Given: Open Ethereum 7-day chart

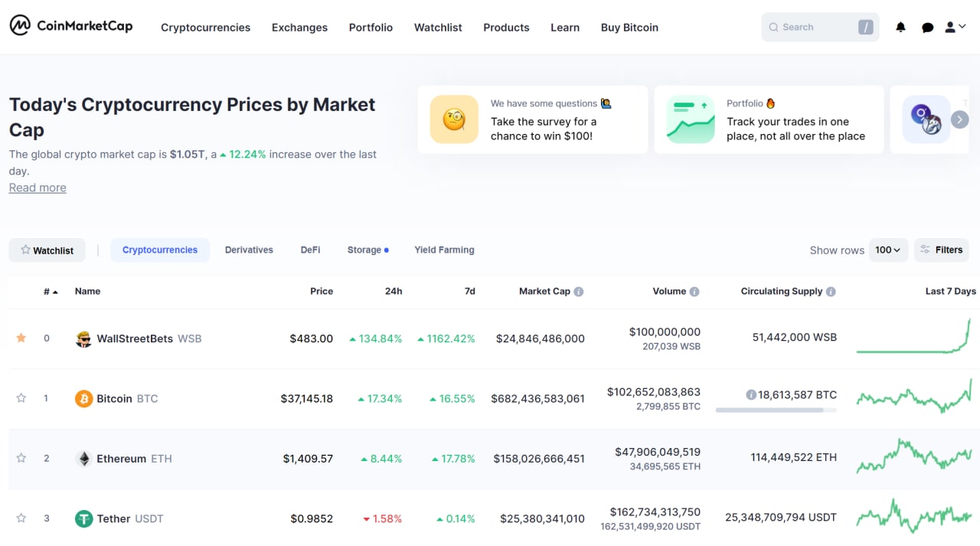Looking at the screenshot, I should pyautogui.click(x=914, y=456).
